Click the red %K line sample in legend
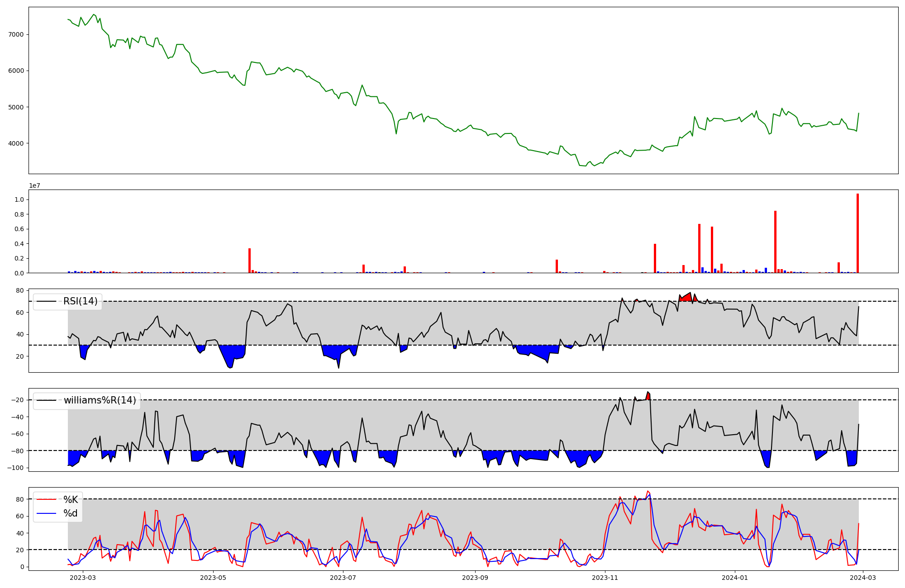905x588 pixels. click(x=46, y=500)
